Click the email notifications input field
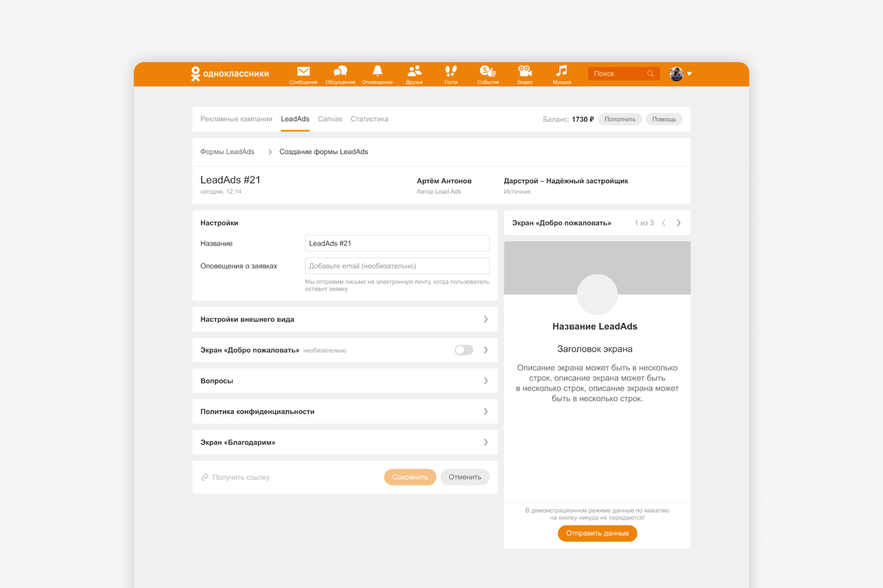Screen dimensions: 883x588 click(397, 266)
